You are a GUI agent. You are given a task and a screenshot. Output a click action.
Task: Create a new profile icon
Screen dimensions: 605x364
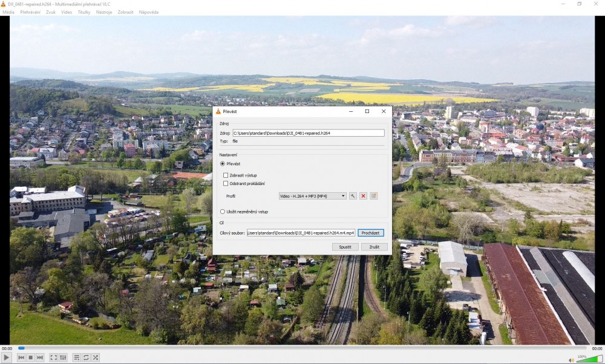click(374, 196)
